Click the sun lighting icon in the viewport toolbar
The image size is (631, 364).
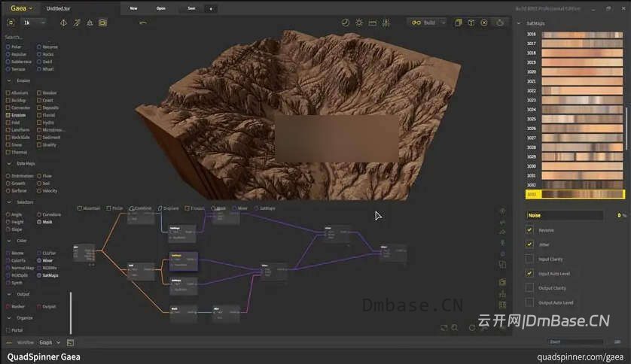(x=359, y=23)
